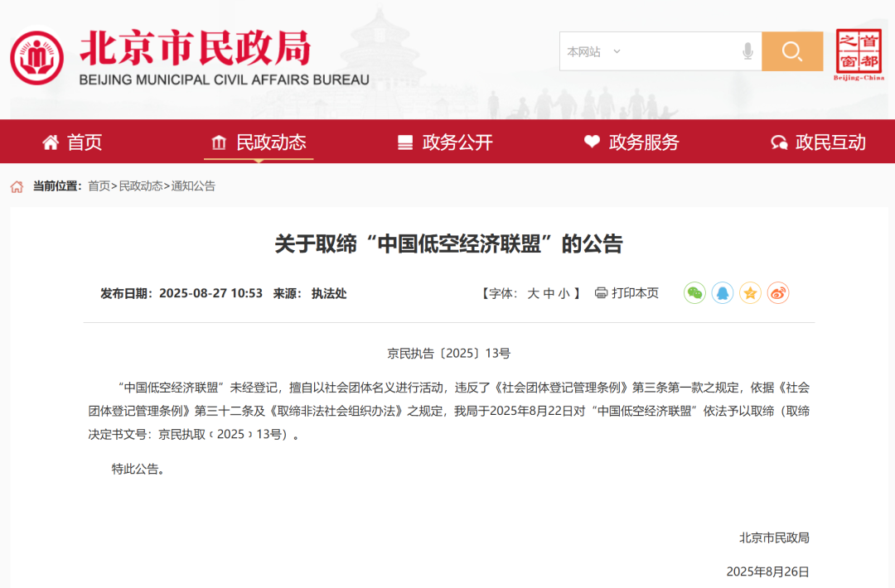Click into the site search text field
895x588 pixels.
pyautogui.click(x=680, y=51)
